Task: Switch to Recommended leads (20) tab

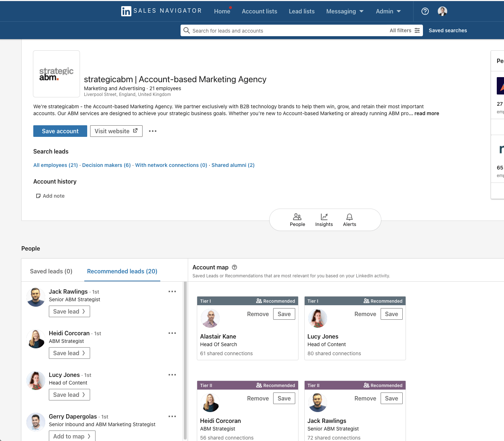Action: (x=122, y=271)
